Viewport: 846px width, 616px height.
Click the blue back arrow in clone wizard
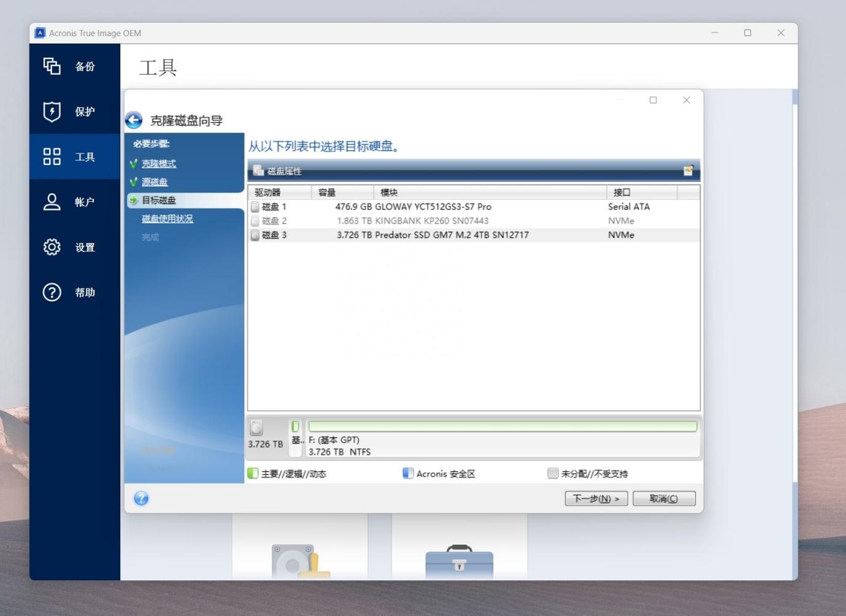(x=134, y=120)
